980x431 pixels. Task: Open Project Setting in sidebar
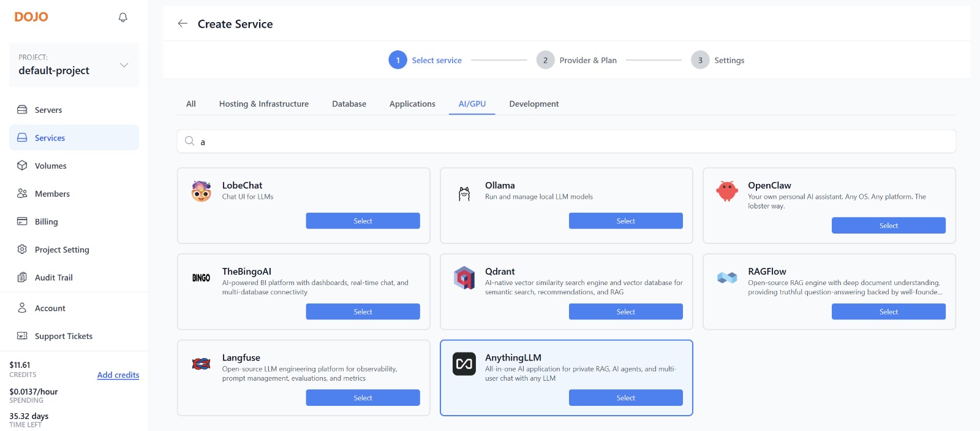click(x=74, y=249)
